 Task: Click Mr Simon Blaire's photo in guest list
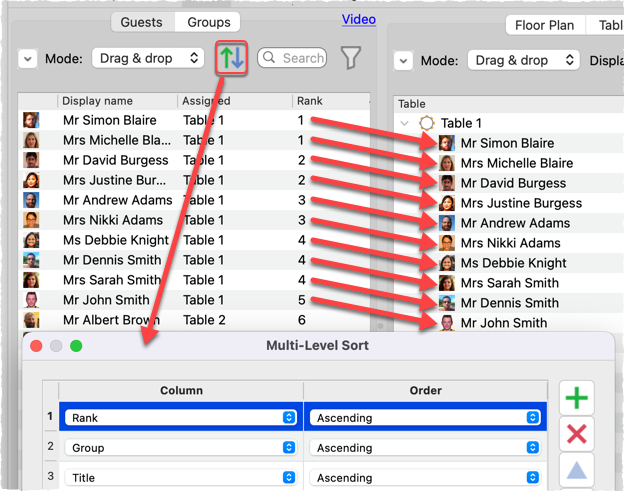31,120
